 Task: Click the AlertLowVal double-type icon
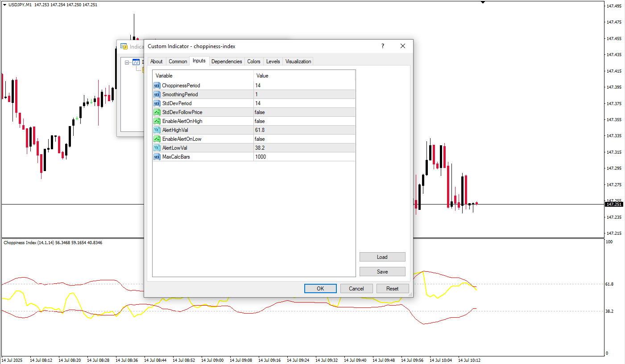tap(157, 148)
